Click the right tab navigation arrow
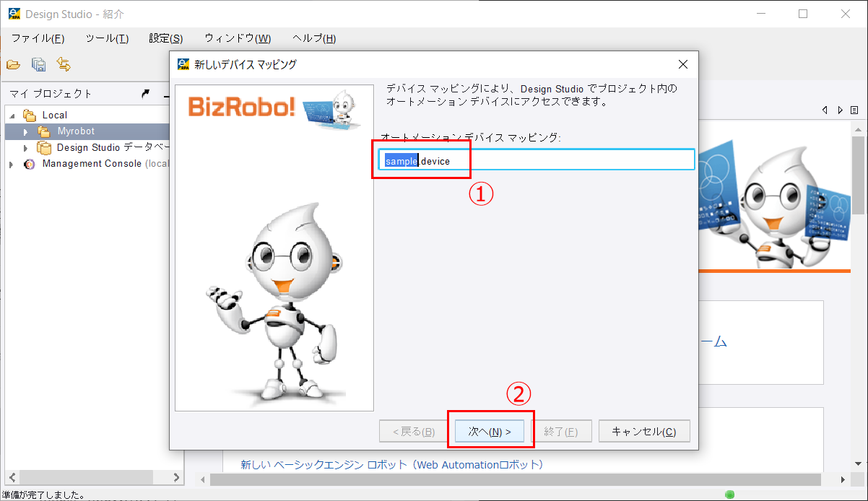The width and height of the screenshot is (868, 501). coord(840,110)
